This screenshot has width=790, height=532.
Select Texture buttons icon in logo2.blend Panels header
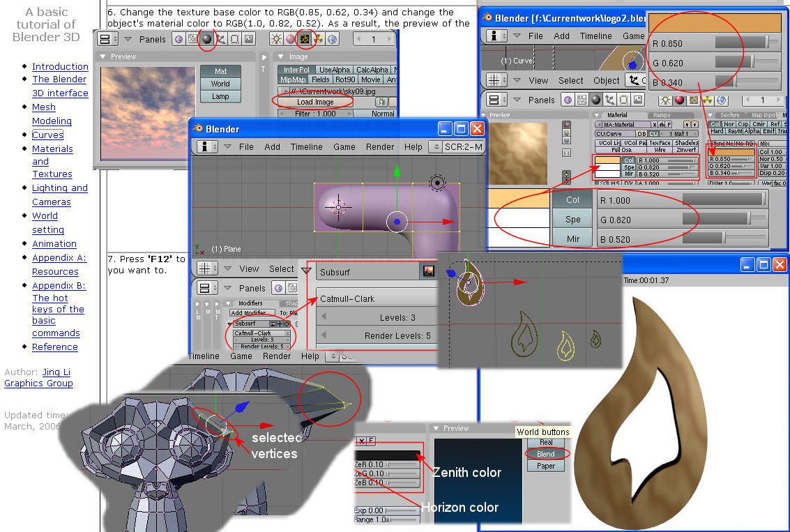693,100
